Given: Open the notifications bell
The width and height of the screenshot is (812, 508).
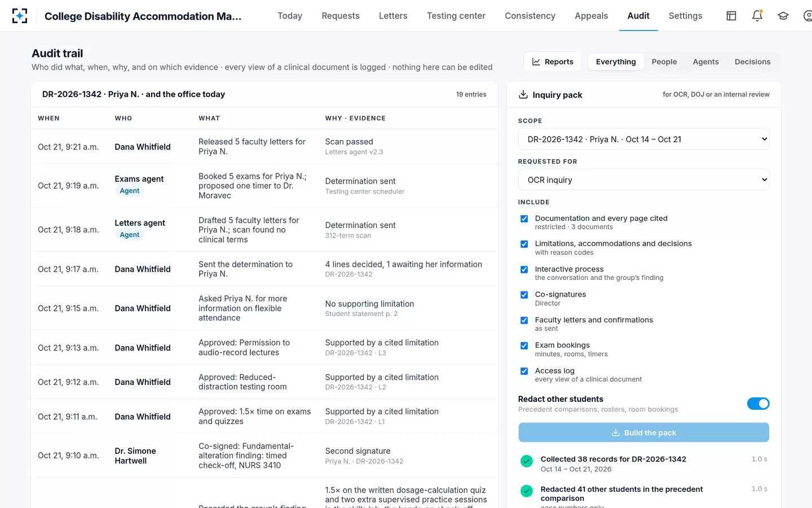Looking at the screenshot, I should [x=757, y=16].
